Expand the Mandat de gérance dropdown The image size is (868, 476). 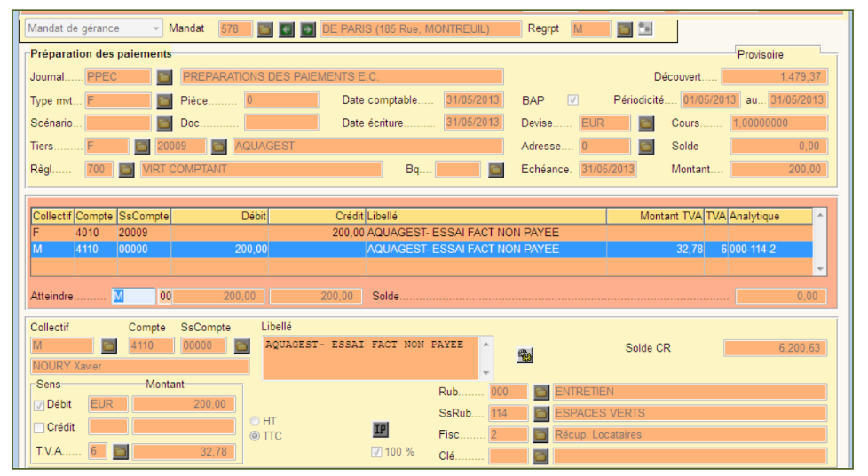coord(156,28)
